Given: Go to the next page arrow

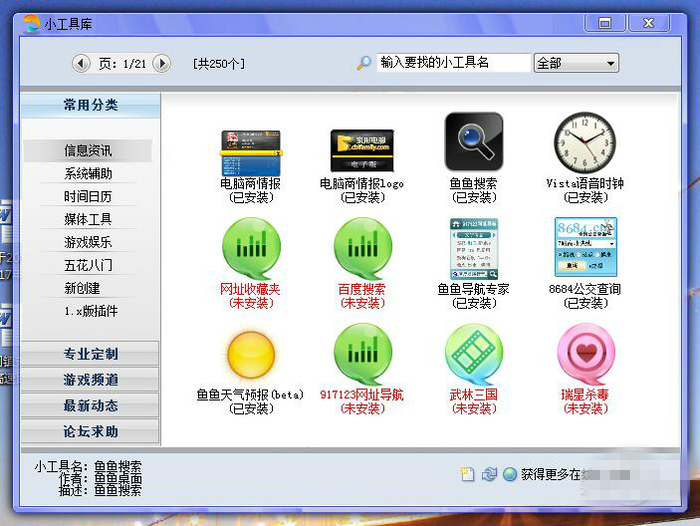Looking at the screenshot, I should tap(162, 64).
